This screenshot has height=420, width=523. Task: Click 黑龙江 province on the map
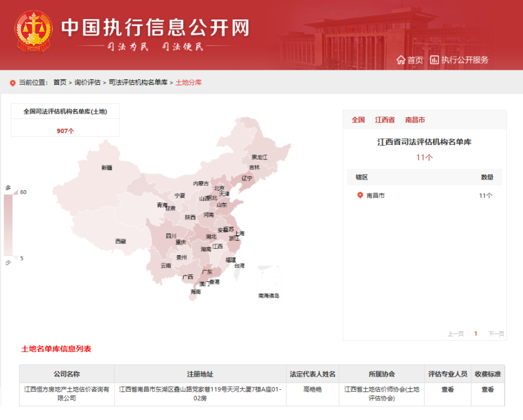(260, 158)
